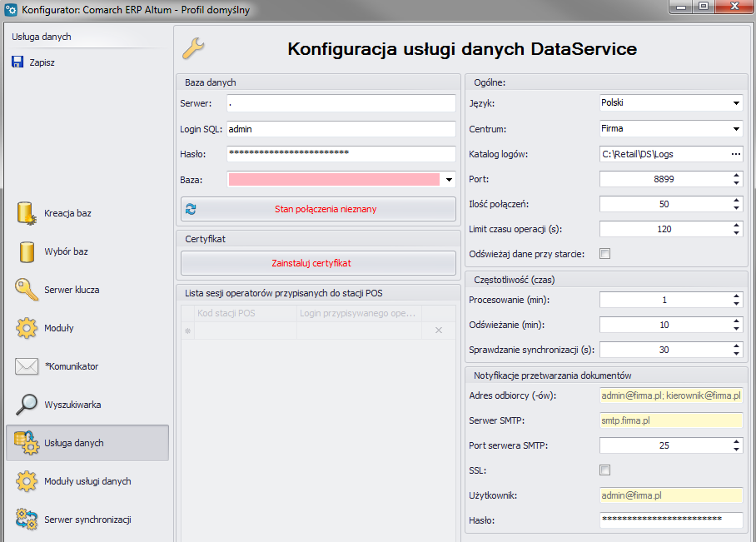
Task: Select Serwer synchronizacji menu item
Action: point(87,520)
